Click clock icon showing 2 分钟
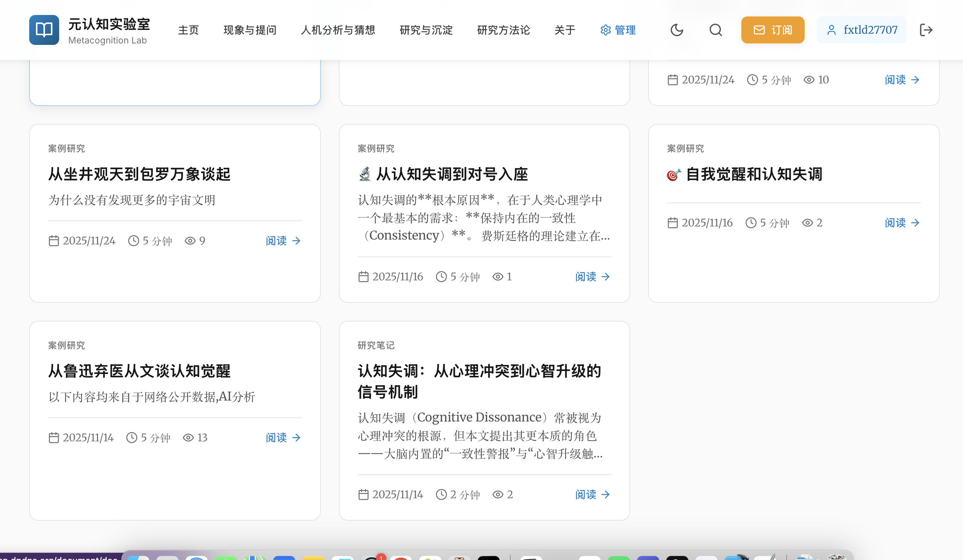The width and height of the screenshot is (963, 560). [x=441, y=495]
